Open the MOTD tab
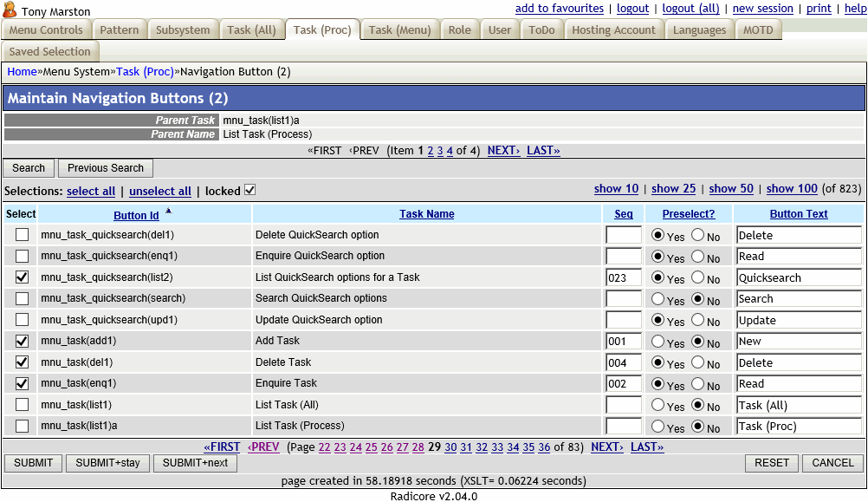 (x=758, y=29)
